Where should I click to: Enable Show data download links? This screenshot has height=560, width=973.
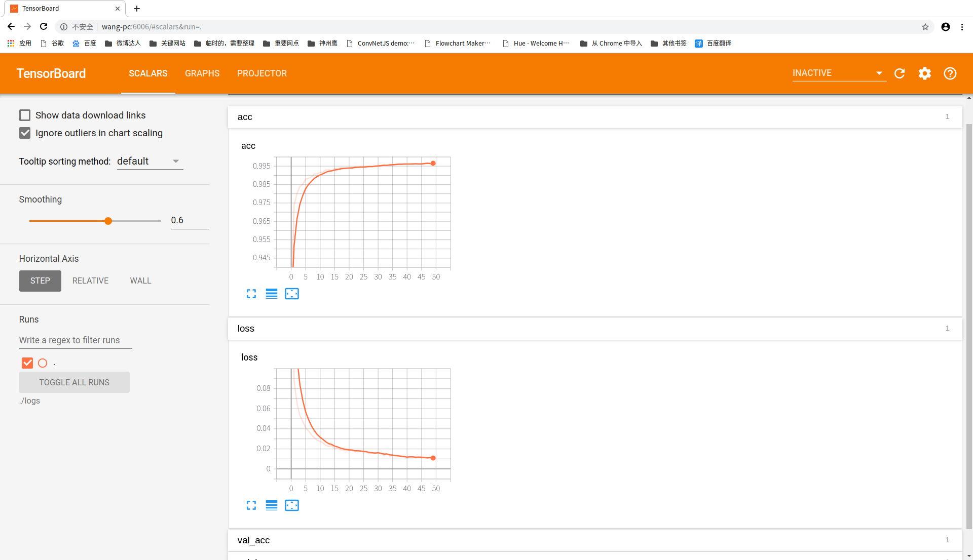click(x=24, y=115)
